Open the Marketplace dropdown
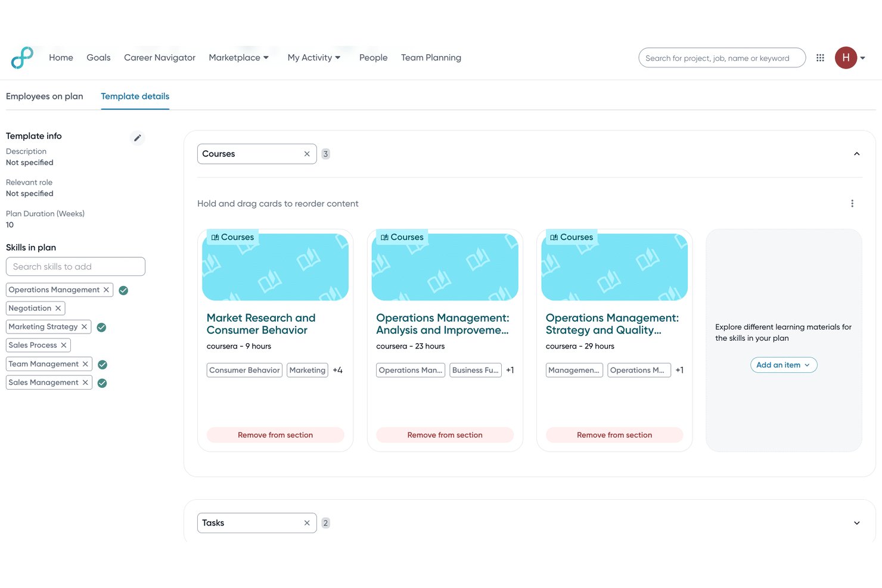882x588 pixels. tap(238, 58)
